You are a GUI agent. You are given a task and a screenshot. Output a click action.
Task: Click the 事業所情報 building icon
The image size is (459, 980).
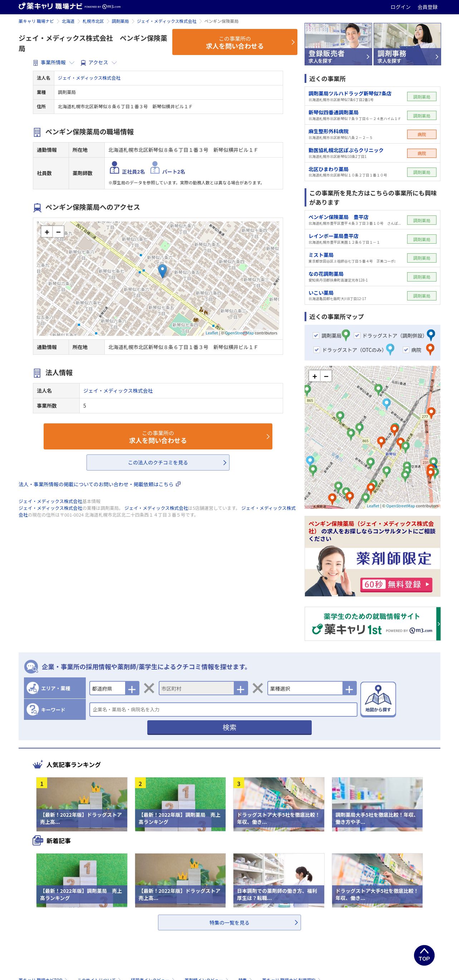coord(35,63)
